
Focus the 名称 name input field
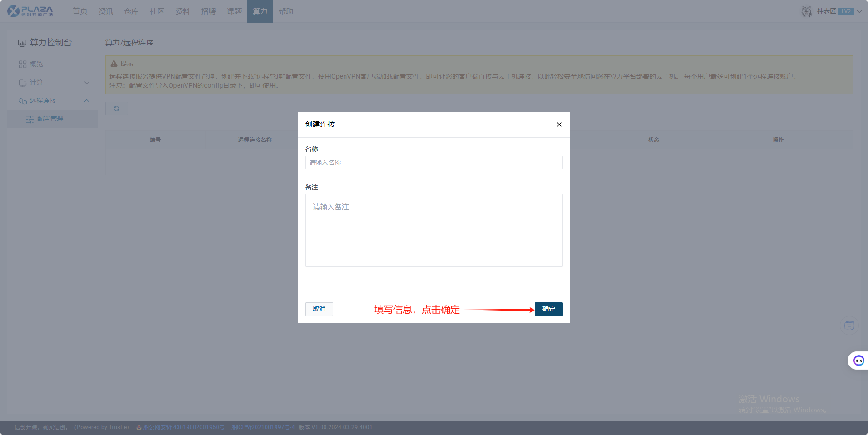[434, 163]
